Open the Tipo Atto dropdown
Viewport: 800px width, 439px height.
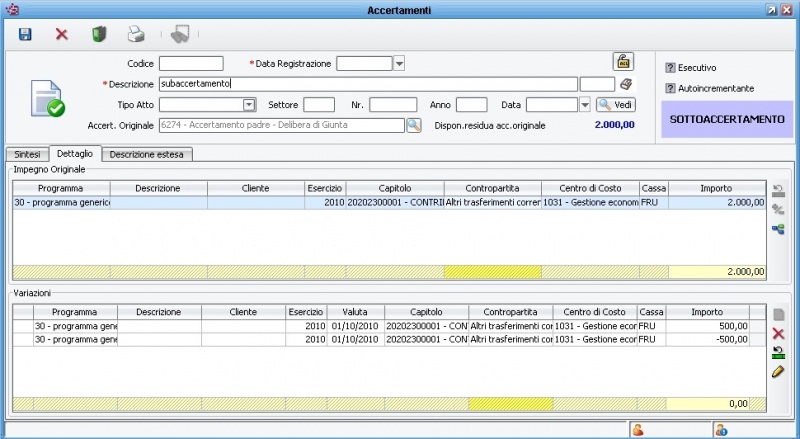[x=249, y=104]
